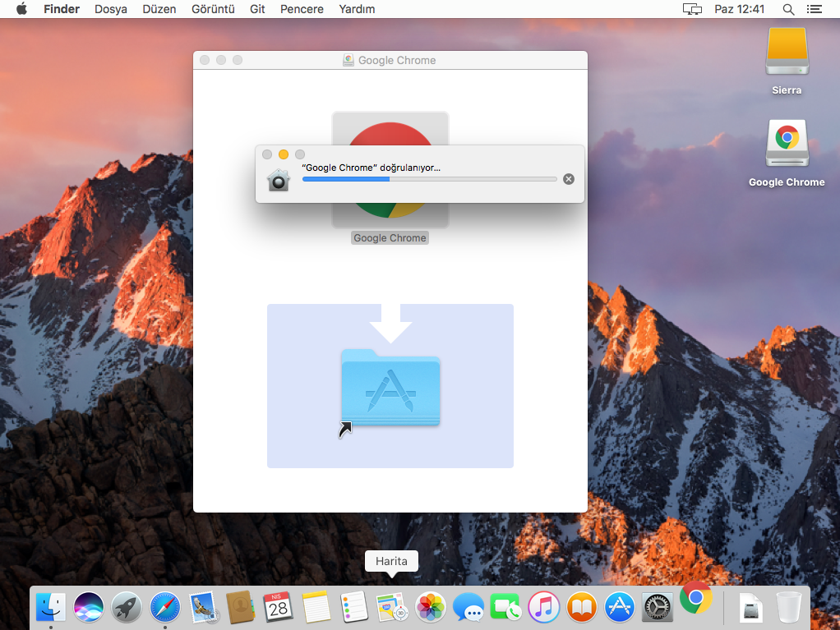Open iTunes from the Dock
The width and height of the screenshot is (840, 630).
(544, 608)
